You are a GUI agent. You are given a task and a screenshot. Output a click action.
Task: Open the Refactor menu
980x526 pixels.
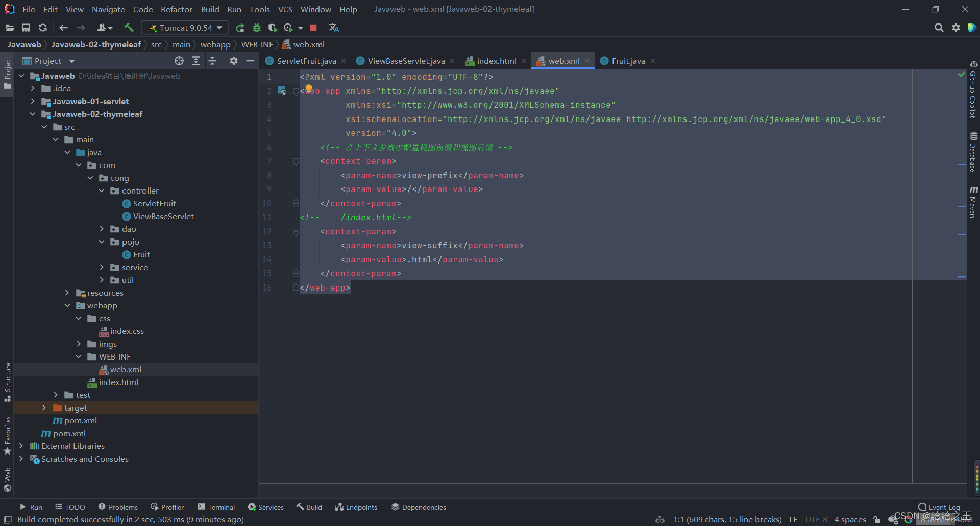point(176,9)
